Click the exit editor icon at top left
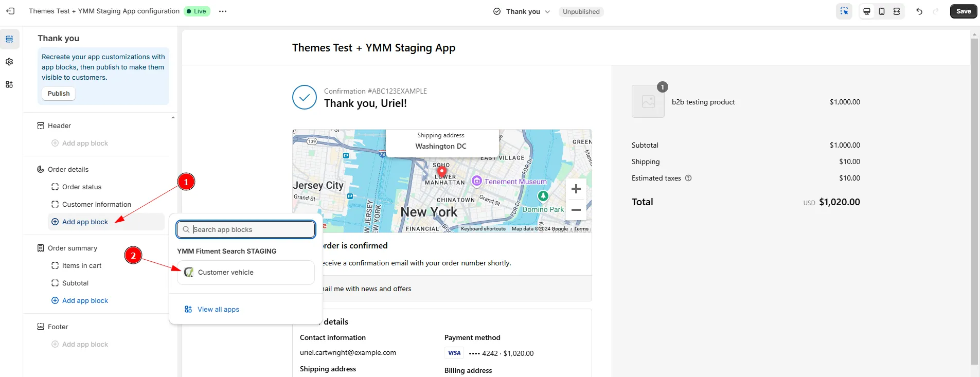Image resolution: width=980 pixels, height=377 pixels. 10,11
